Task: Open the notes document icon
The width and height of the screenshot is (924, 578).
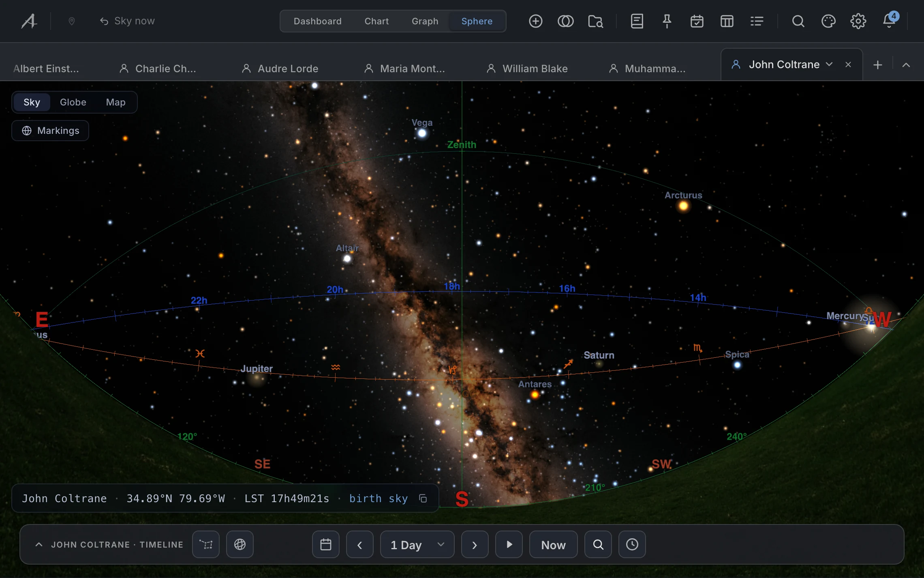Action: click(x=637, y=21)
